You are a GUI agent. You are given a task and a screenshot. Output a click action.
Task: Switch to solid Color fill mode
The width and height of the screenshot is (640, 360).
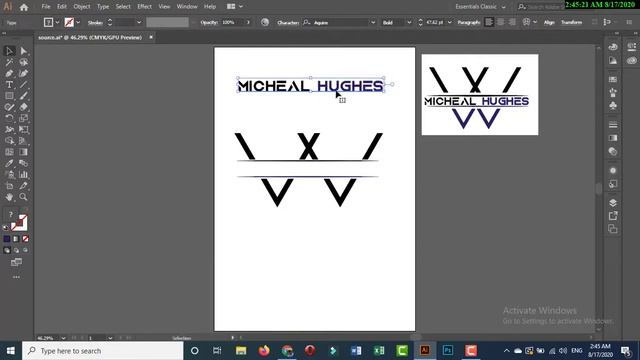point(7,239)
